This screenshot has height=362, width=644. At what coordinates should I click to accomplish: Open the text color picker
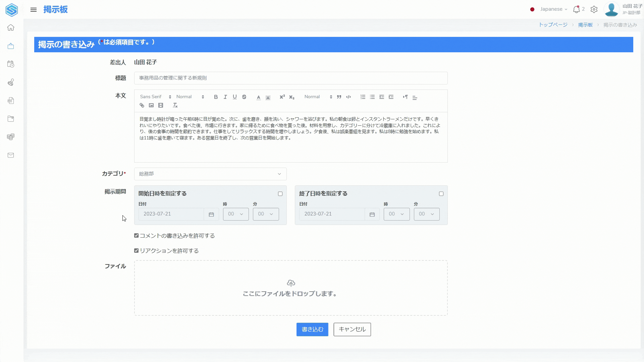(258, 97)
